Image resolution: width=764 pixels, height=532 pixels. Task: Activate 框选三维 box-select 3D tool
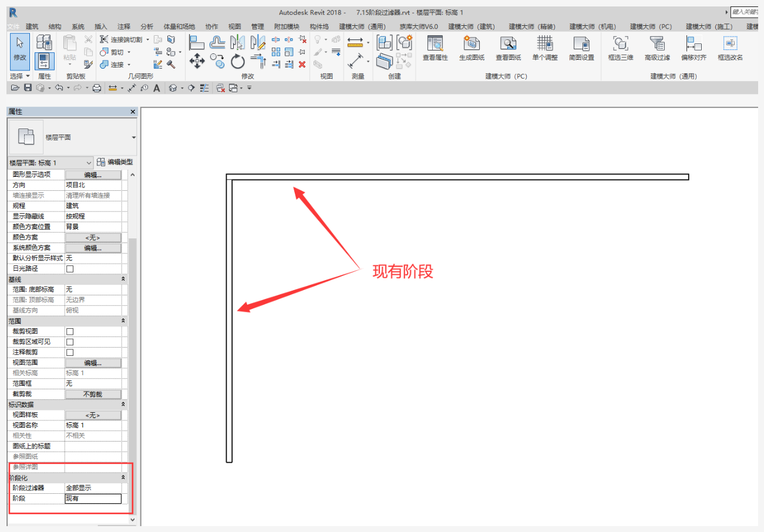620,48
